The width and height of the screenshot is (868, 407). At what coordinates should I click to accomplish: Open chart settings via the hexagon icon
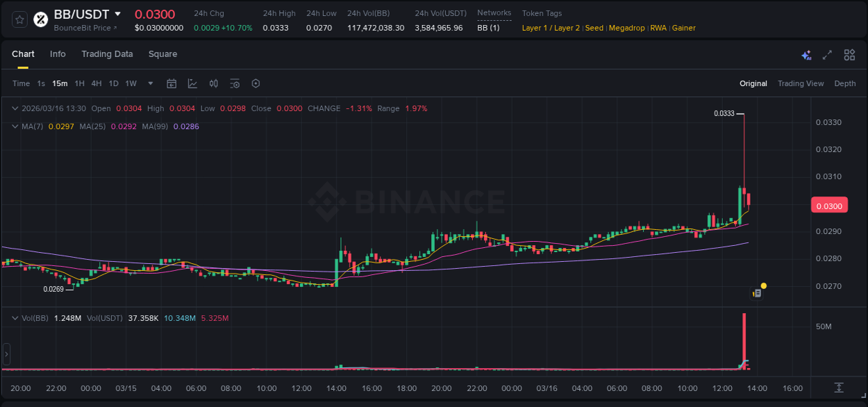pyautogui.click(x=256, y=83)
